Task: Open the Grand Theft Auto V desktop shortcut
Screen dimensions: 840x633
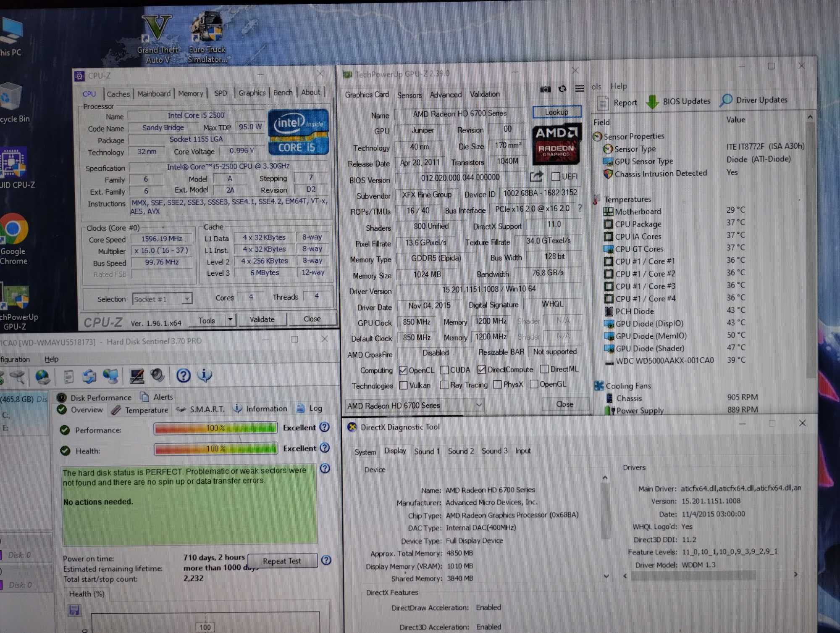Action: pos(157,39)
